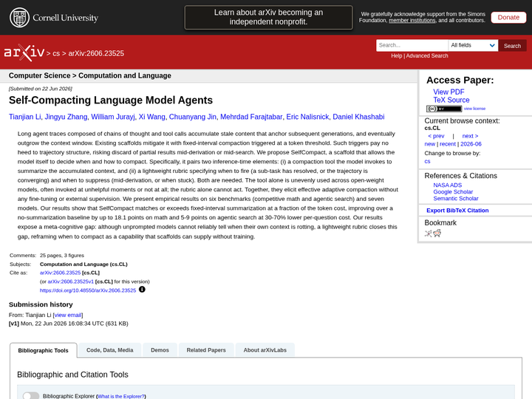Open the arXiv independent nonprofit banner

(268, 17)
